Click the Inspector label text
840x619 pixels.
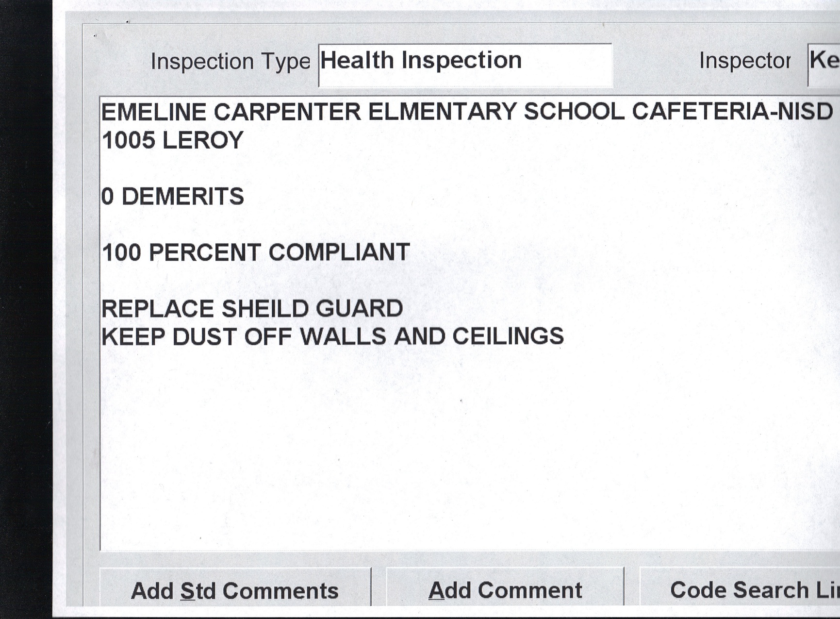744,61
